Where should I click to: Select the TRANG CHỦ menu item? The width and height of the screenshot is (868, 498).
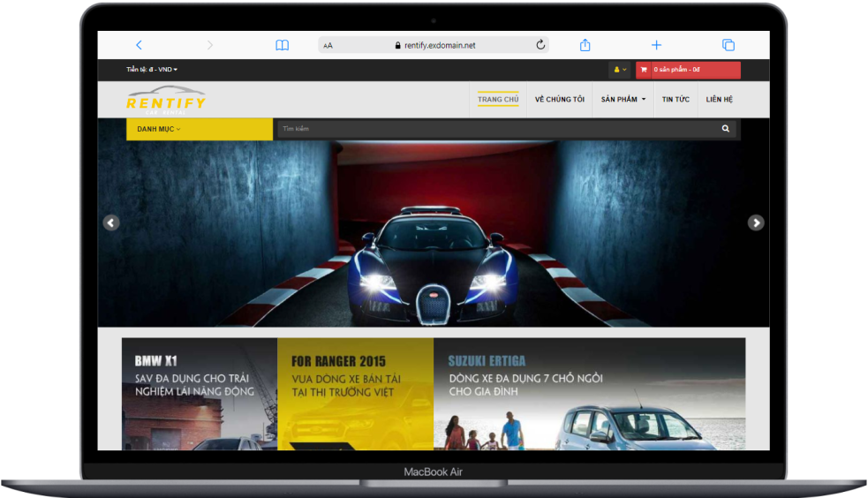pos(498,100)
